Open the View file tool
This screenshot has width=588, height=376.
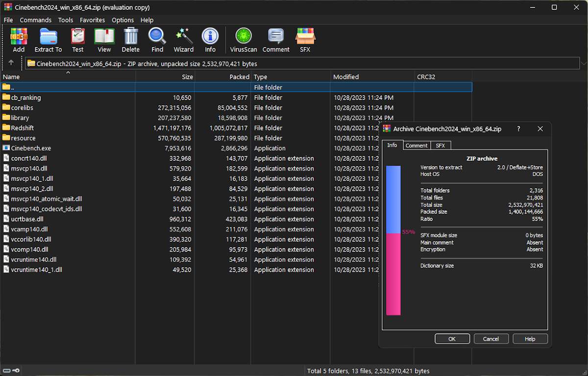pos(104,40)
